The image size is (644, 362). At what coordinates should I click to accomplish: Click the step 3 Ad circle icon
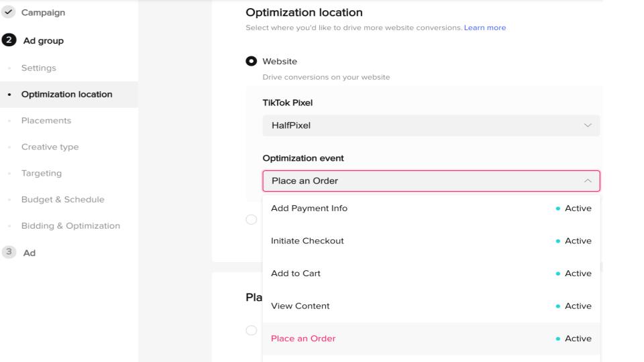[x=9, y=251]
